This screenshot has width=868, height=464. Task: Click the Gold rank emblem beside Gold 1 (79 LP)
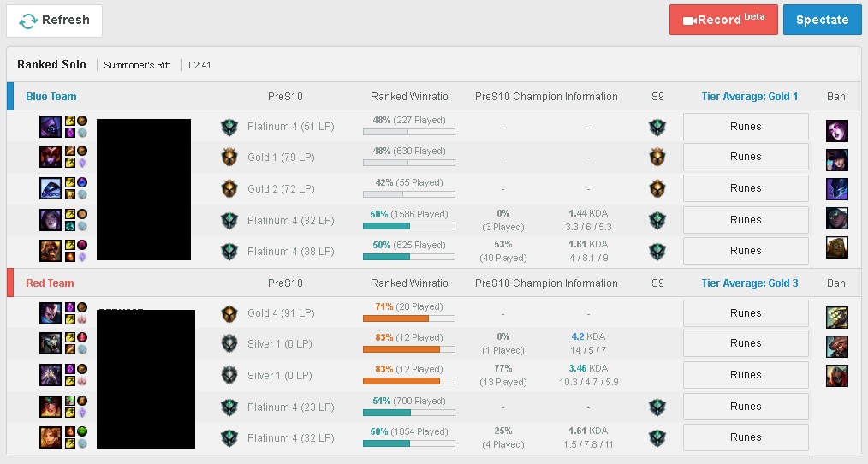[229, 158]
